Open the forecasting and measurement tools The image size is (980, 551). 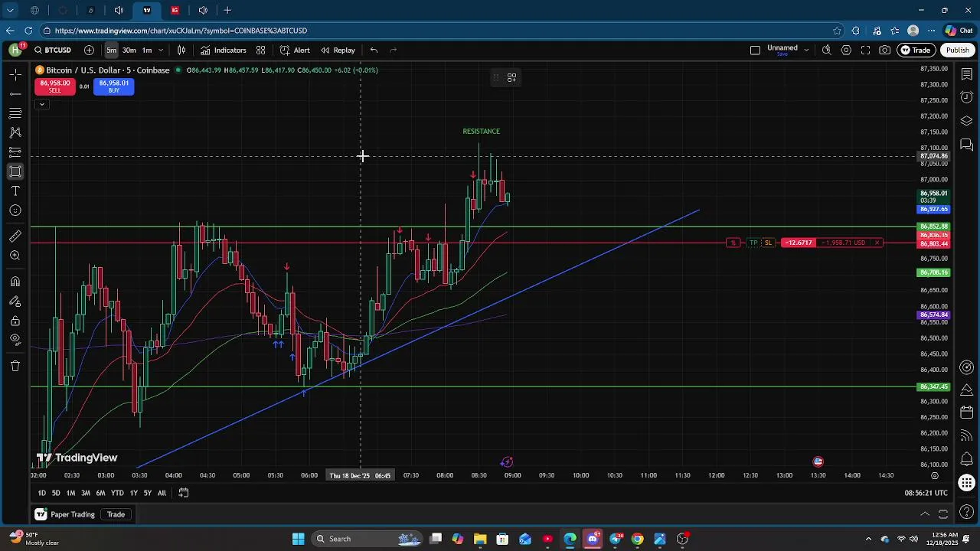15,152
